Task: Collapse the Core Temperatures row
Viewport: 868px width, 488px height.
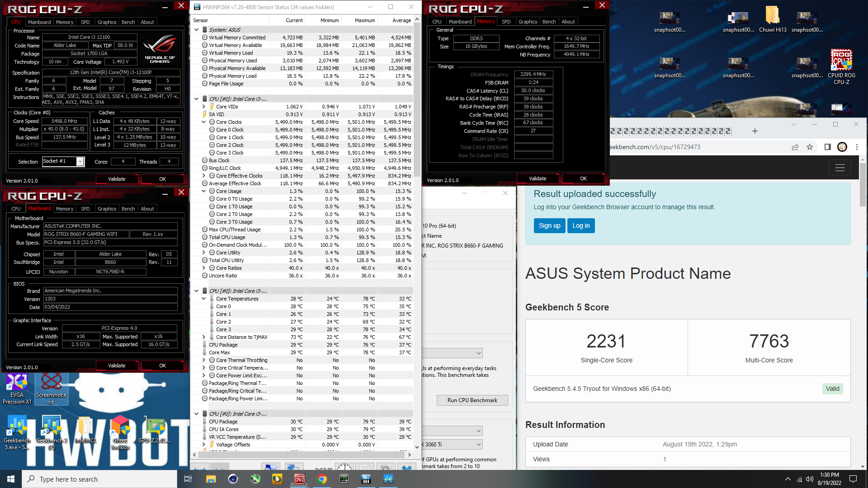Action: point(203,299)
